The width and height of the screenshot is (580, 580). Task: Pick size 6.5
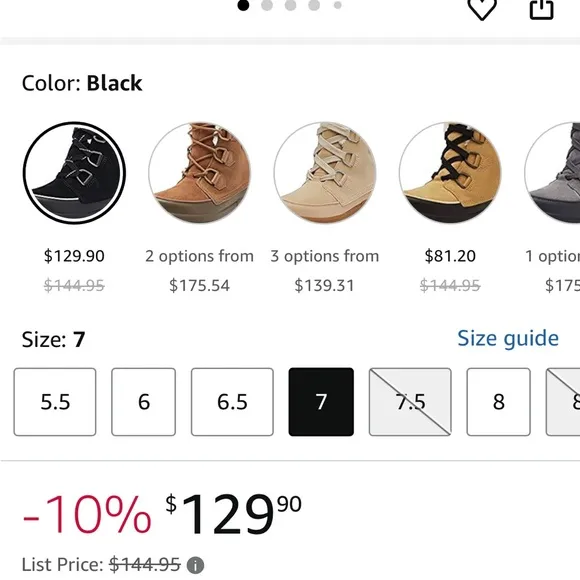232,402
